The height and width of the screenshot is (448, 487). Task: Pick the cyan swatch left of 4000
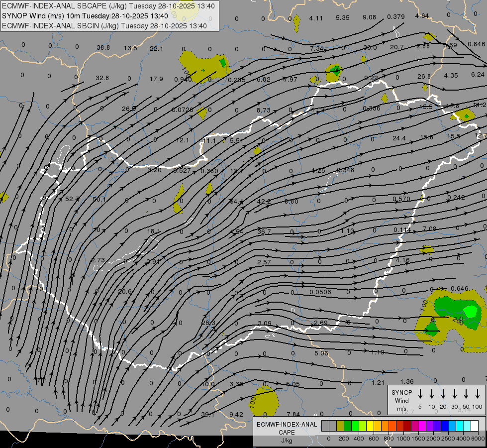[459, 426]
